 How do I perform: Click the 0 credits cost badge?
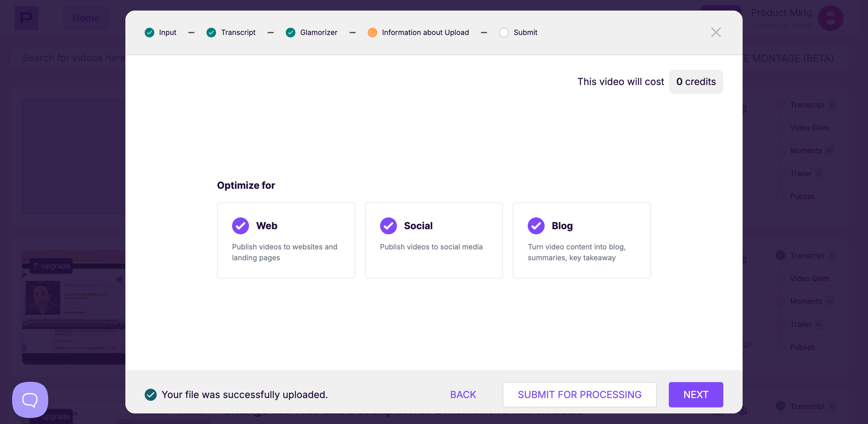click(x=696, y=81)
